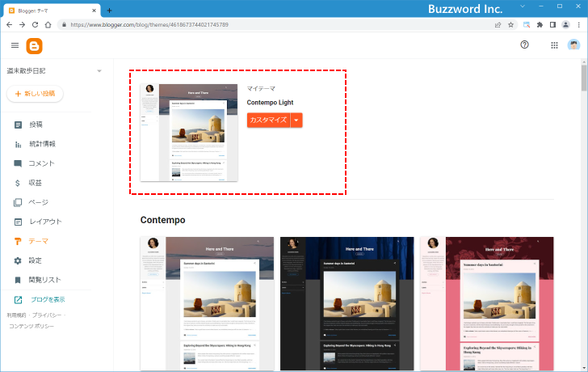
Task: Click the Blogger テーマ browser tab
Action: (52, 11)
